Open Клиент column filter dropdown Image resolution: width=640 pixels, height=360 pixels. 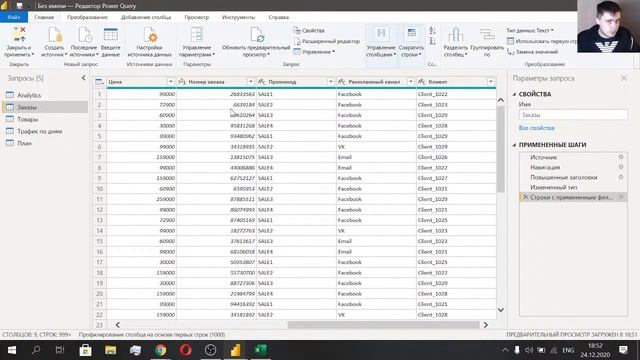(491, 82)
